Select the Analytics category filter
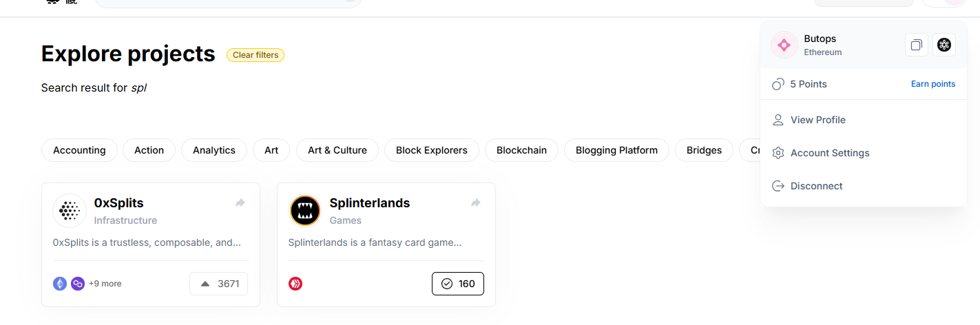This screenshot has width=980, height=325. point(214,150)
